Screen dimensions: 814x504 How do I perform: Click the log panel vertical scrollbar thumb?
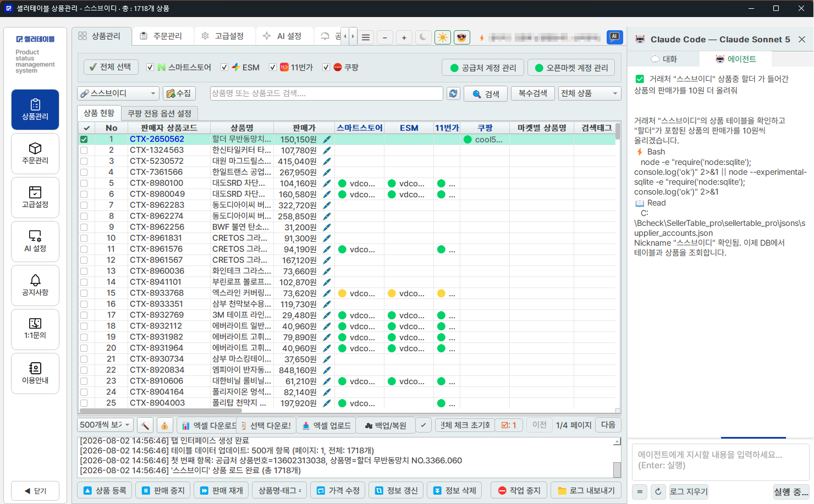pyautogui.click(x=617, y=470)
